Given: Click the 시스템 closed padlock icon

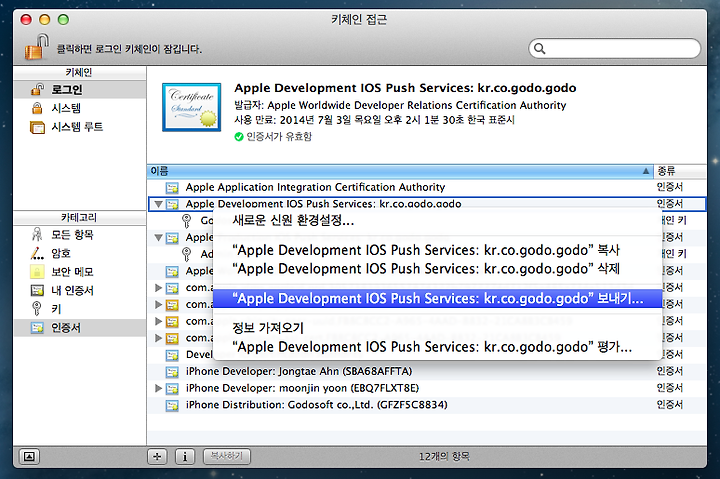Looking at the screenshot, I should (x=37, y=108).
